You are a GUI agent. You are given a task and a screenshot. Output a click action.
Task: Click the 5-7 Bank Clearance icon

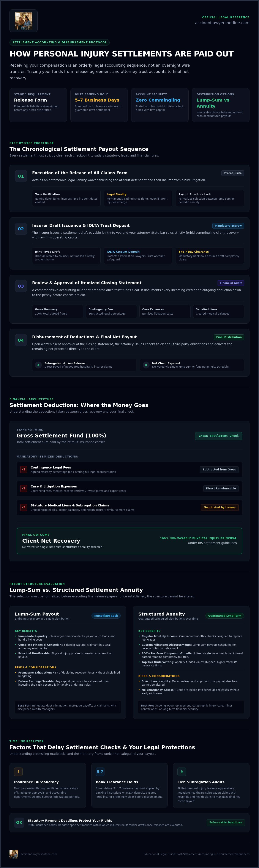point(100,772)
